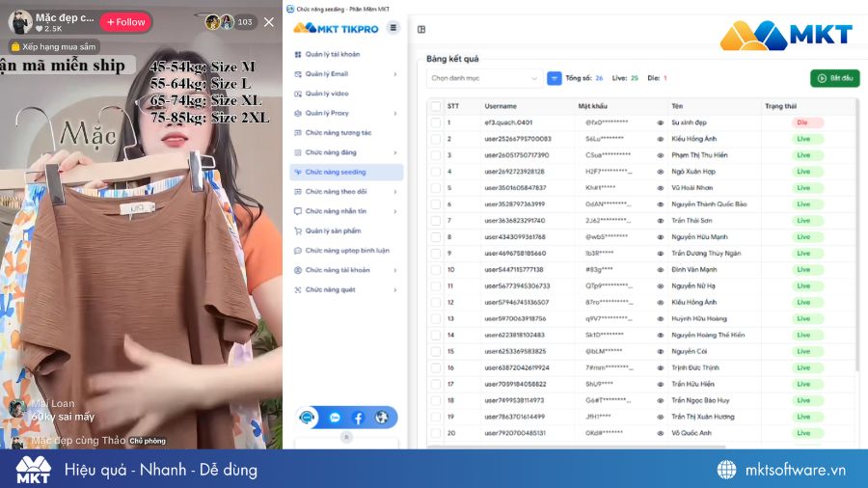Follow the streamer with the Follow button
Screen dimensions: 868x488
point(125,22)
